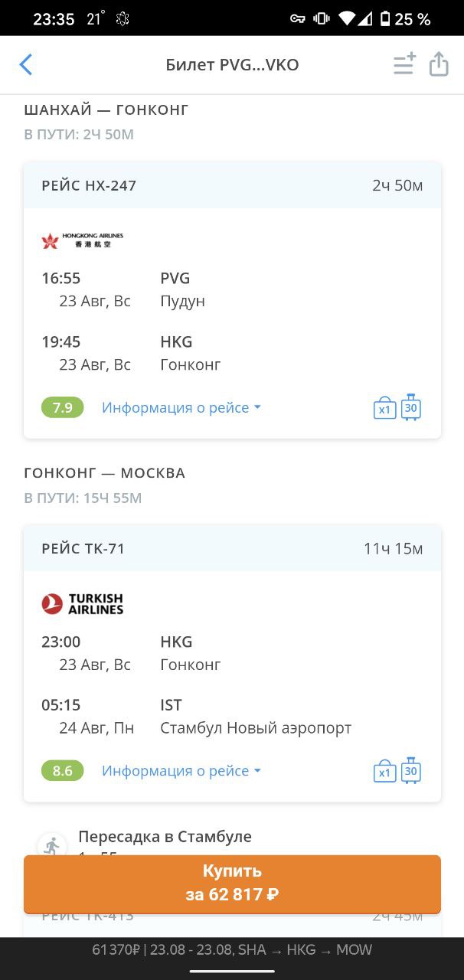The image size is (464, 980).
Task: Open the TK-71 flight card header
Action: (x=232, y=548)
